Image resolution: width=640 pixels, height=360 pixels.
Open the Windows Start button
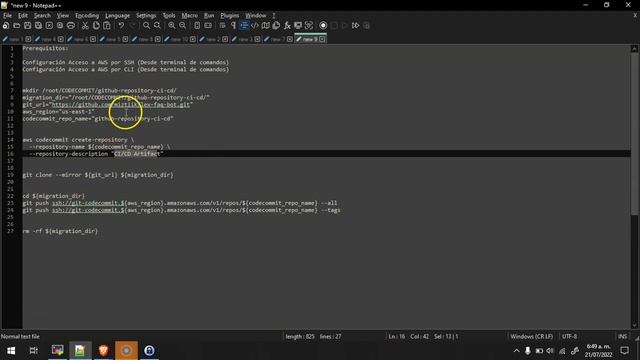click(11, 350)
